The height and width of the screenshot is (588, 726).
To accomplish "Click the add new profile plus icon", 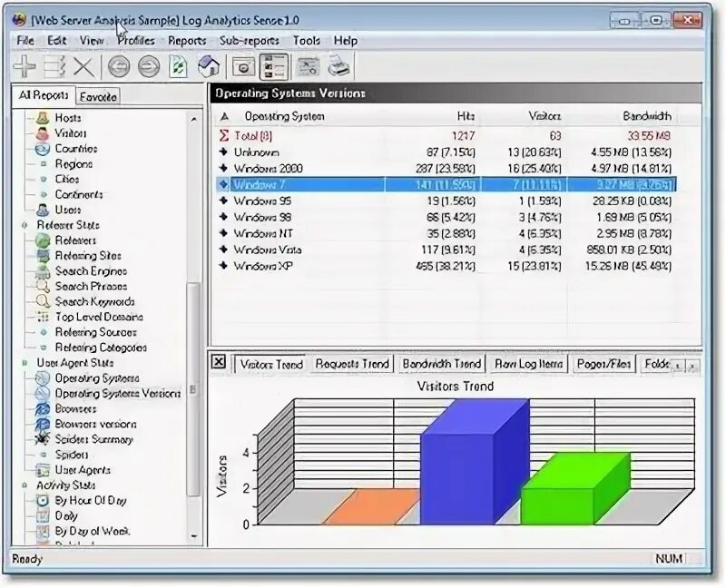I will (x=25, y=67).
